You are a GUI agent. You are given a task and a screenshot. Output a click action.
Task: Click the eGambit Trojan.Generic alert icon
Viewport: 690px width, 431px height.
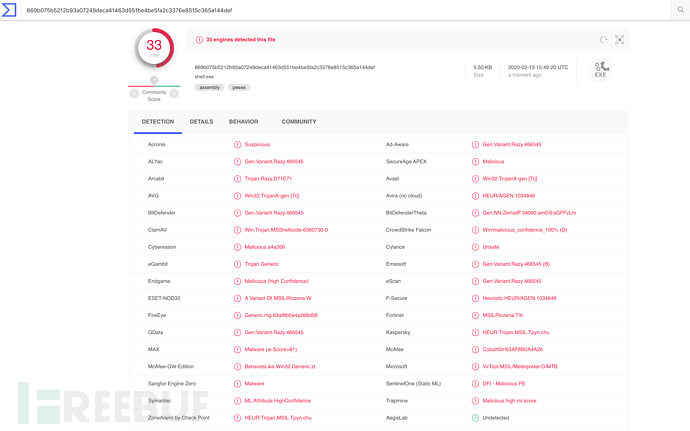point(237,264)
